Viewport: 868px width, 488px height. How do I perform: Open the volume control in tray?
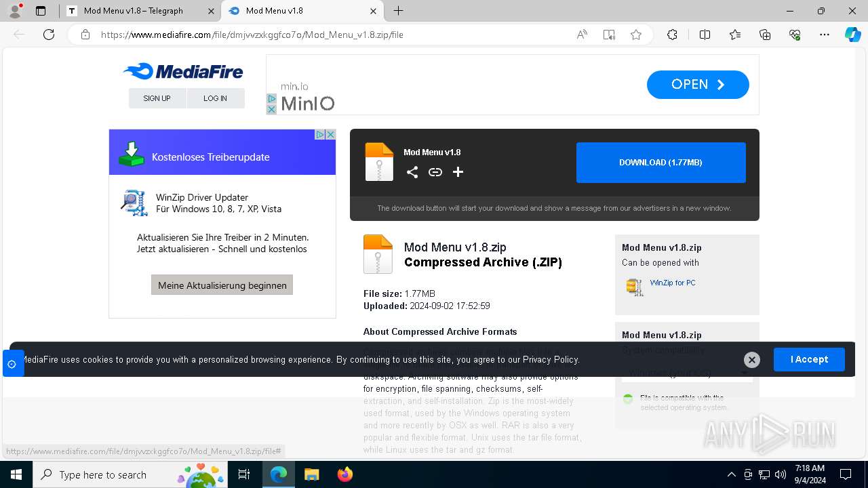781,474
